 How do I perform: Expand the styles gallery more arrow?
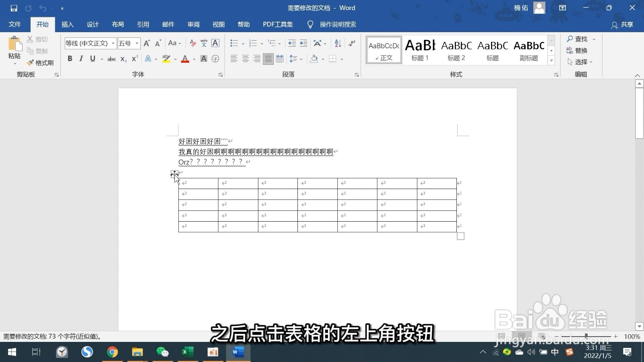click(551, 61)
